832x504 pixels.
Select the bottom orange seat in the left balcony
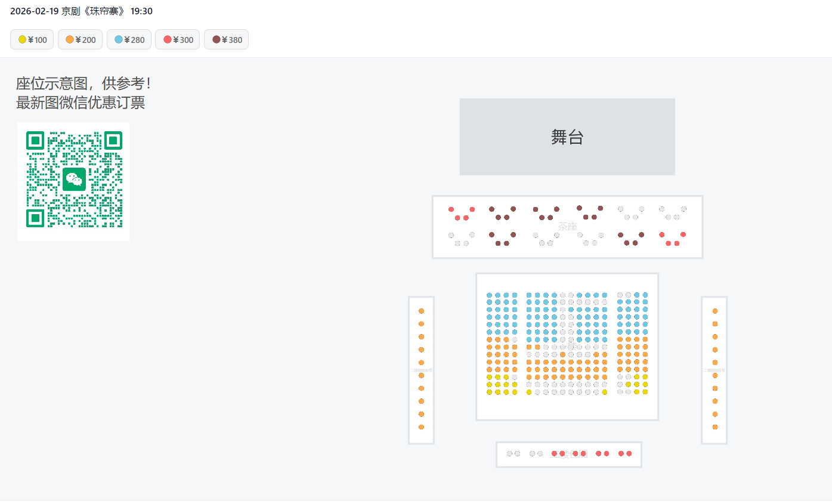(421, 427)
